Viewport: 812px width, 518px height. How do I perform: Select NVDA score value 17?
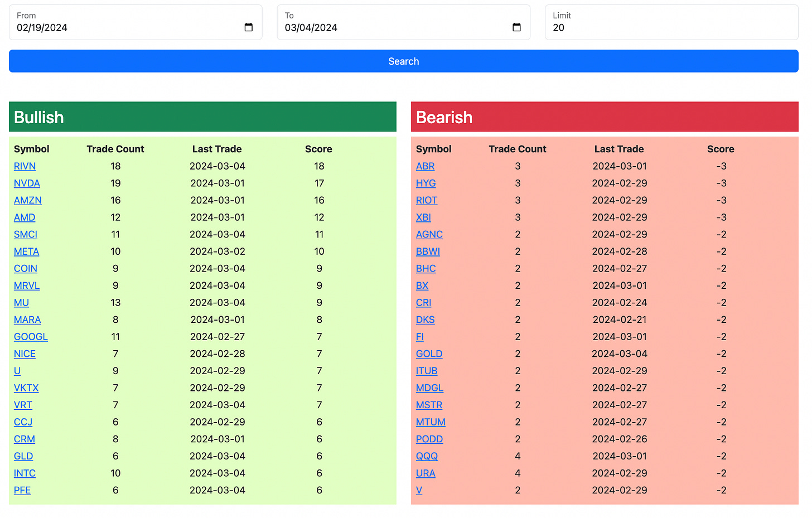[x=319, y=183]
